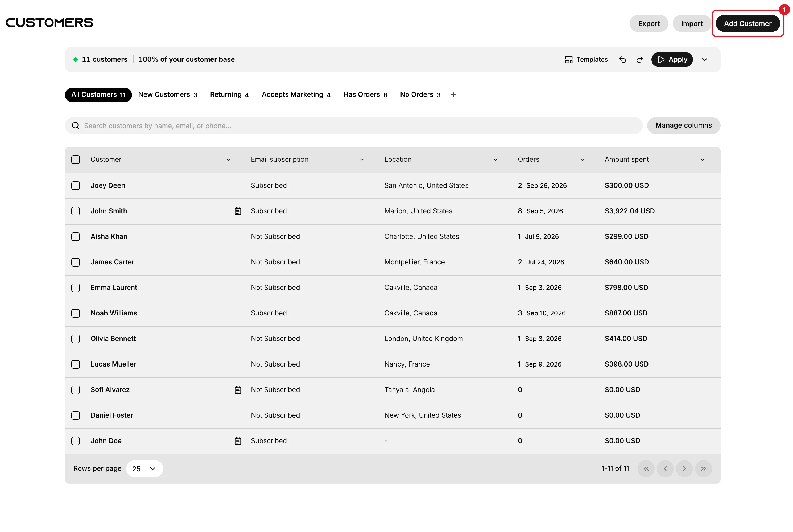Image resolution: width=793 pixels, height=532 pixels.
Task: Open Manage columns
Action: (x=683, y=126)
